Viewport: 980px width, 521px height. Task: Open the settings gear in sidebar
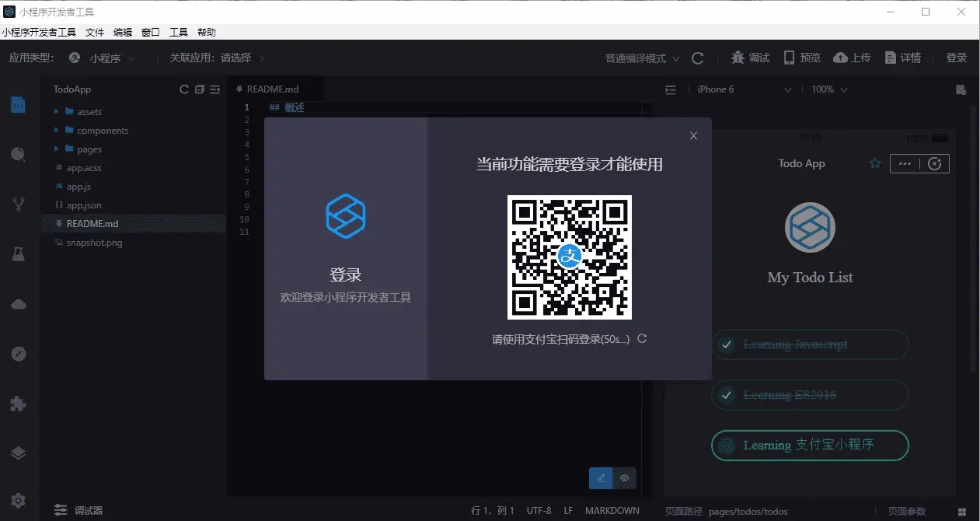click(x=19, y=502)
